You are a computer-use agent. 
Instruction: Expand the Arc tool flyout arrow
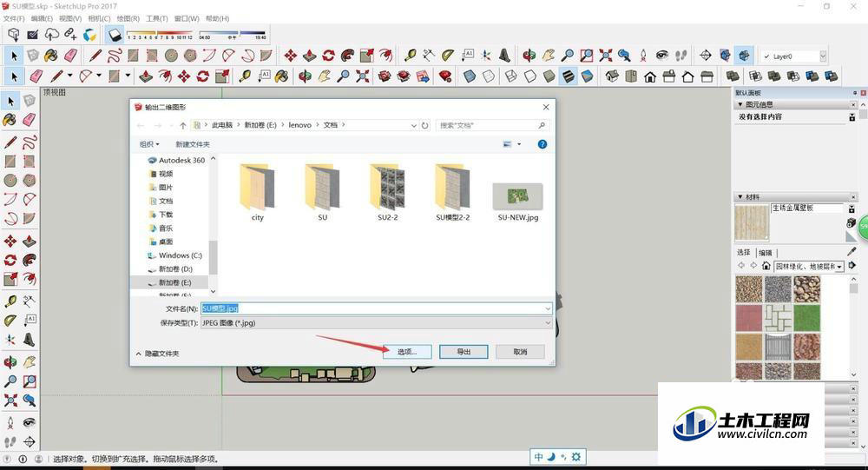[99, 76]
